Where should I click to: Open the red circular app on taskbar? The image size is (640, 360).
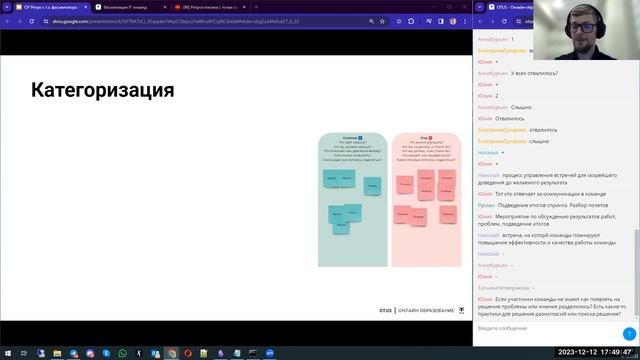pyautogui.click(x=188, y=353)
